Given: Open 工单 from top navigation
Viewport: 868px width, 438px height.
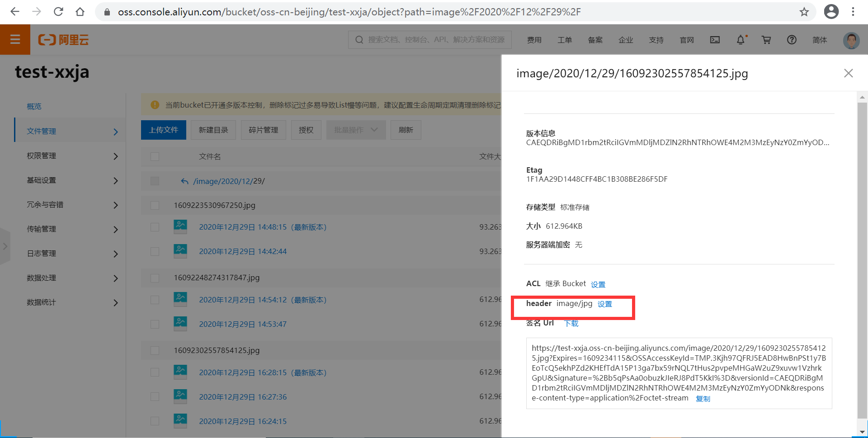Looking at the screenshot, I should point(565,40).
